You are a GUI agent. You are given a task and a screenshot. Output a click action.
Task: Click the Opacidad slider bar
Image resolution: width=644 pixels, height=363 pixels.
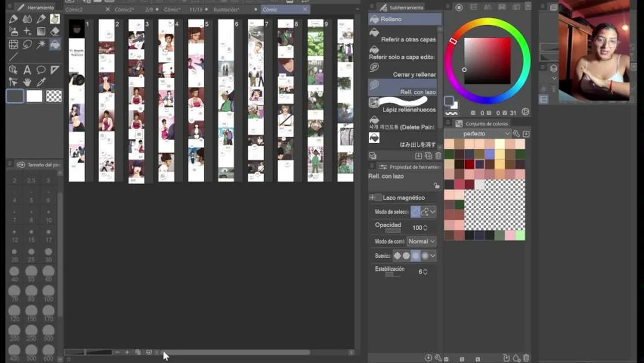tap(393, 231)
